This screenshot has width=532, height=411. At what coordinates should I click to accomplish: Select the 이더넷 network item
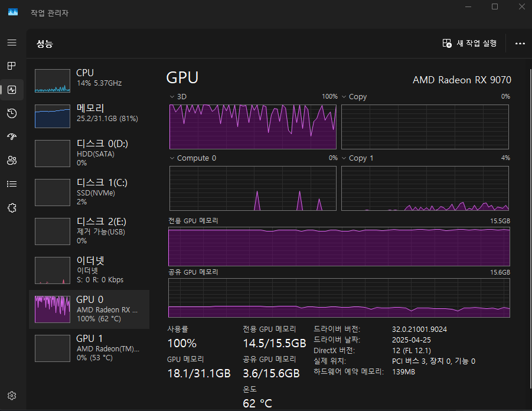pos(89,270)
